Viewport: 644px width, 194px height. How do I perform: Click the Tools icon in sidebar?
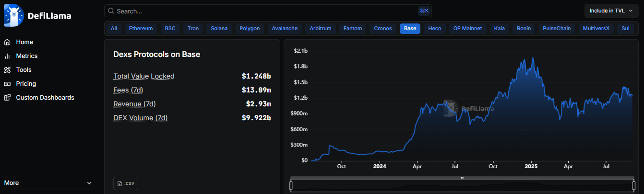pyautogui.click(x=7, y=70)
